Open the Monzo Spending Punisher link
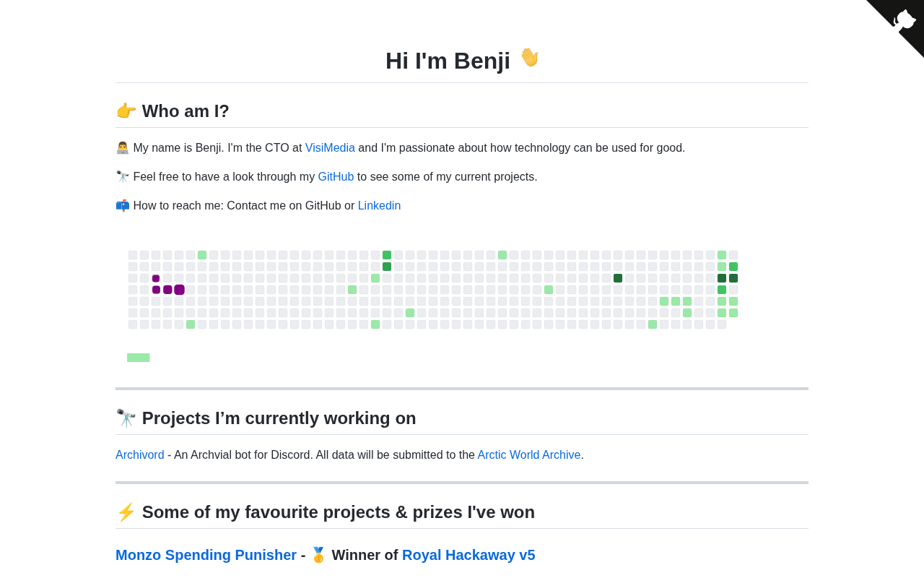 (206, 555)
